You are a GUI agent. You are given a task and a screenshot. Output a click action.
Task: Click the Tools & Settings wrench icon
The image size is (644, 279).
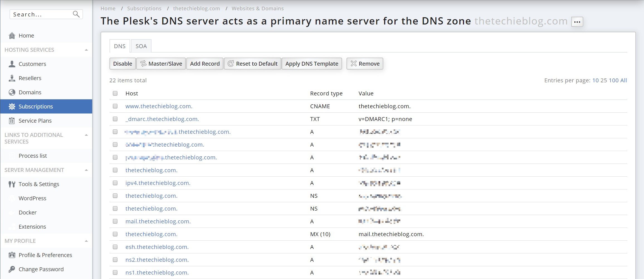[x=12, y=184]
